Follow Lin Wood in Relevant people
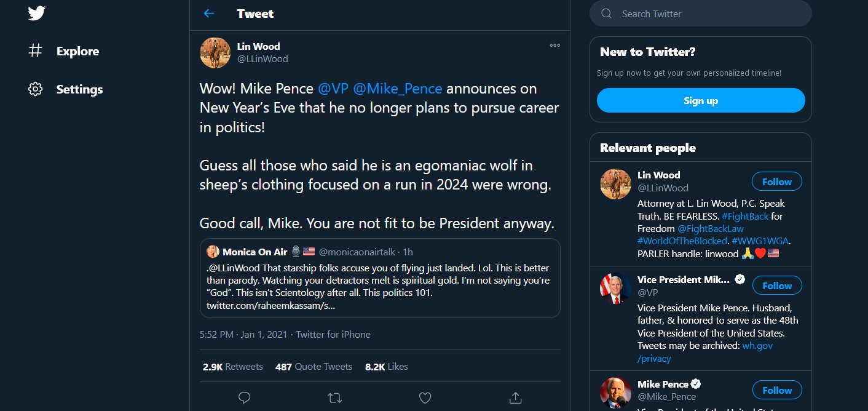Viewport: 868px width, 411px height. tap(776, 182)
